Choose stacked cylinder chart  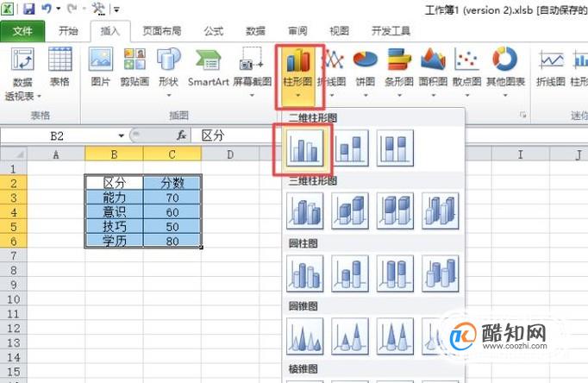pos(350,273)
